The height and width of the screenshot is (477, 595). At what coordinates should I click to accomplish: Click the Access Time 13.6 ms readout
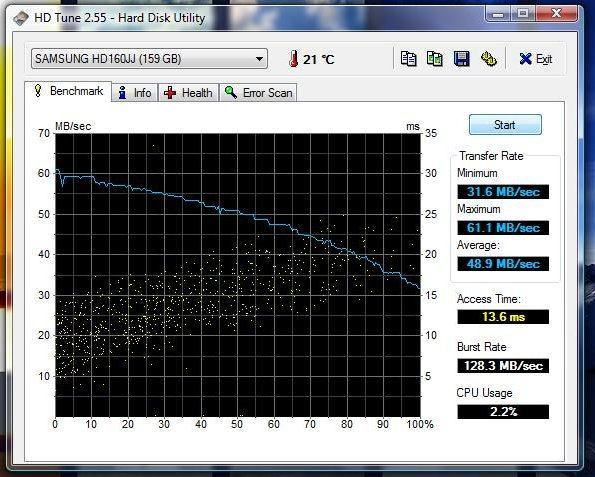point(503,317)
